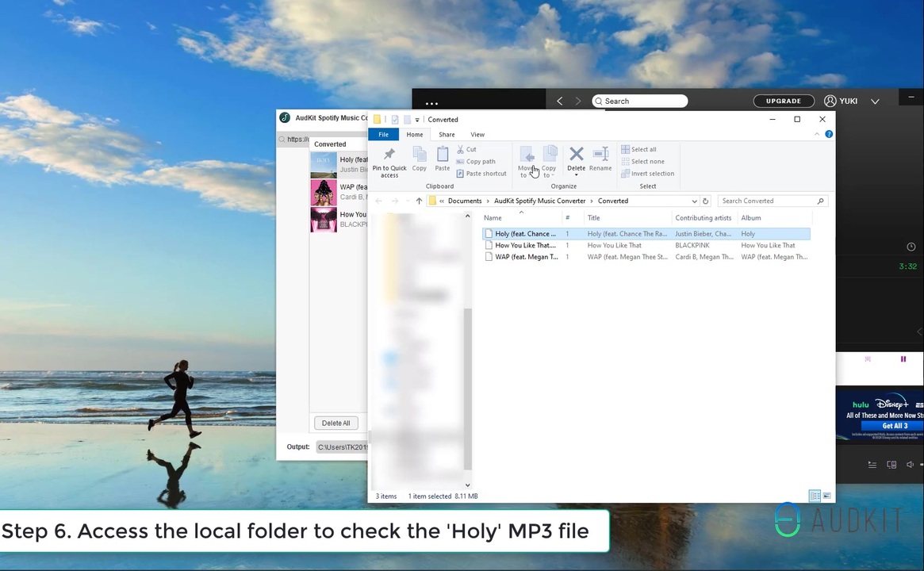The width and height of the screenshot is (924, 571).
Task: Click Select all in ribbon
Action: (x=638, y=150)
